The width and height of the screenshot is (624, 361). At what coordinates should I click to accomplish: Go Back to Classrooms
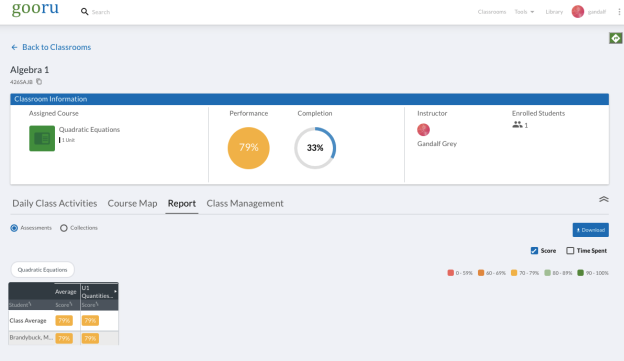57,47
